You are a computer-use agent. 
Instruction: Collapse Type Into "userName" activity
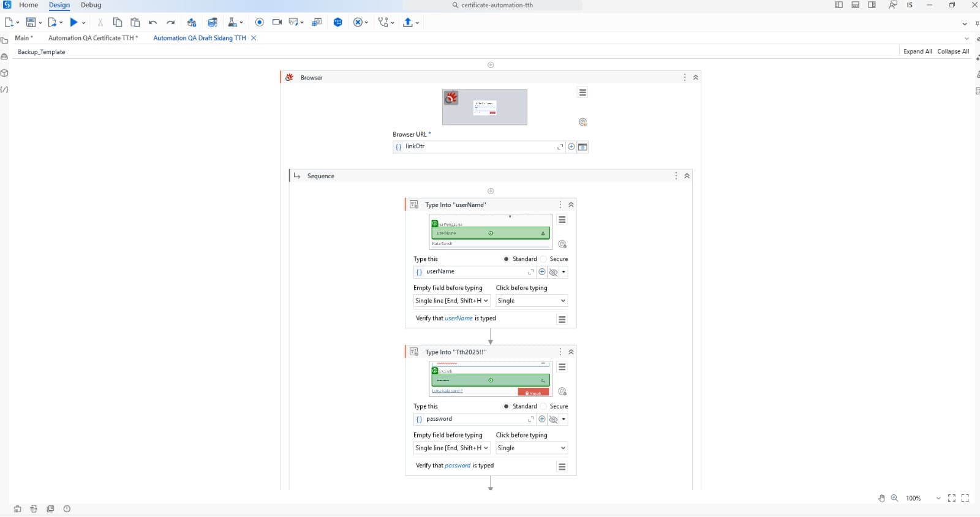(571, 205)
